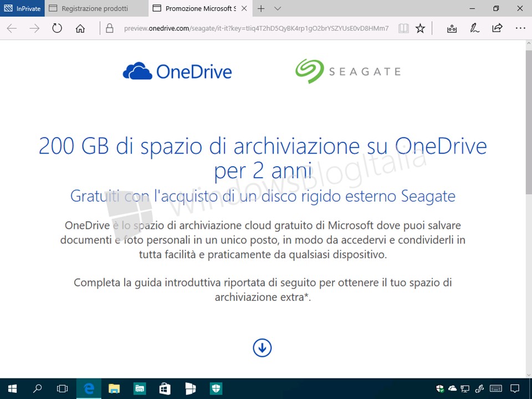
Task: Open the green printer-like taskbar app
Action: [x=140, y=388]
